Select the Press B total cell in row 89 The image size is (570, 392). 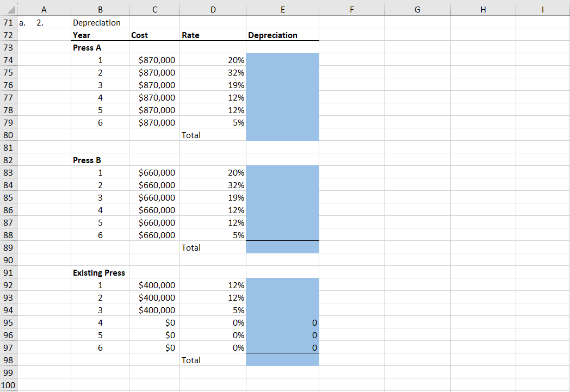pyautogui.click(x=282, y=247)
